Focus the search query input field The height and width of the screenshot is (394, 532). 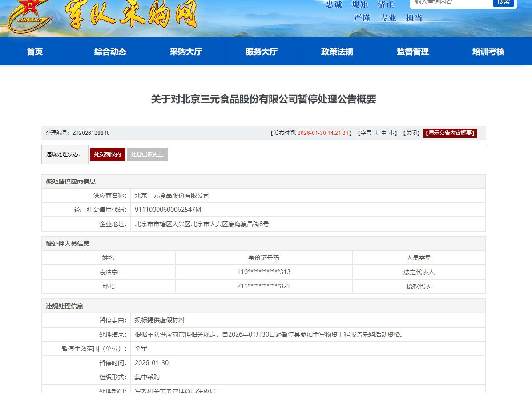[x=450, y=3]
